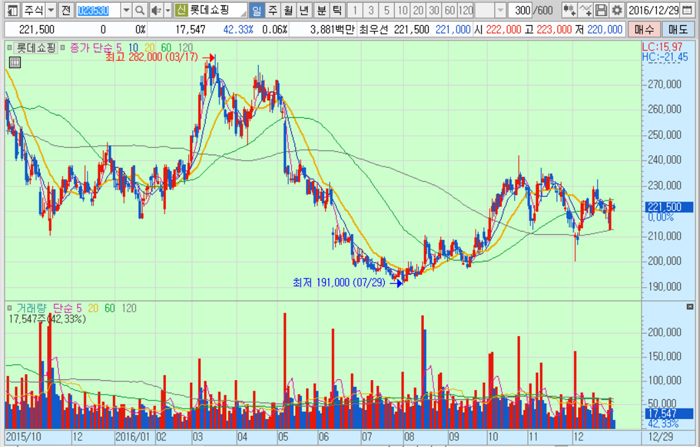The image size is (700, 447).
Task: Select the 20 interval button in the toolbar
Action: tap(418, 10)
